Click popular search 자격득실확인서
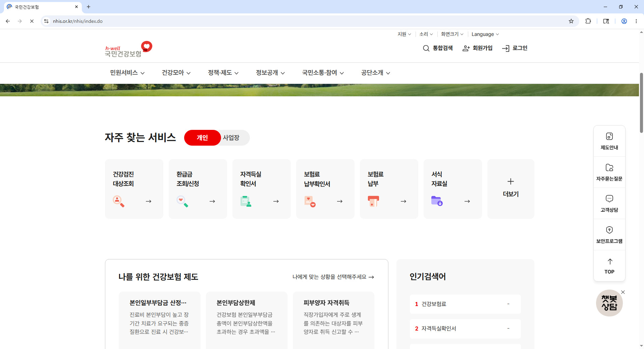 coord(465,329)
